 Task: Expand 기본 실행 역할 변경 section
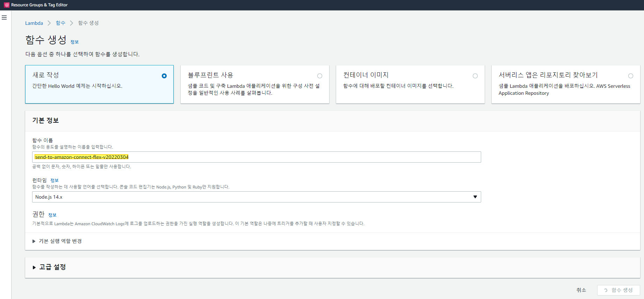tap(57, 241)
